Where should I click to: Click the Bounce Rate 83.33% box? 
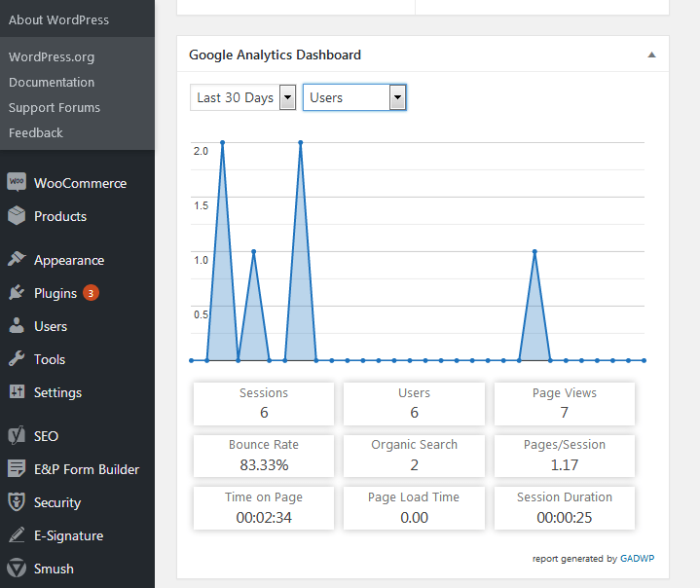click(264, 456)
